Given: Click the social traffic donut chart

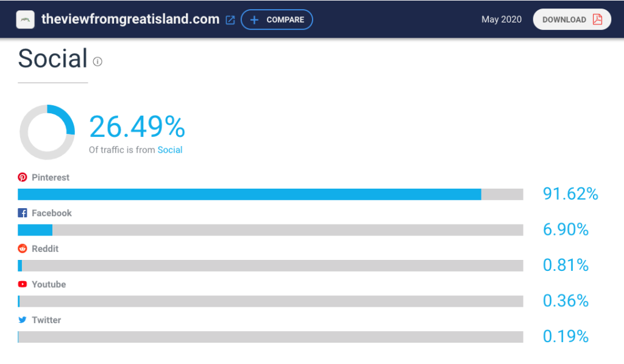Looking at the screenshot, I should click(x=47, y=132).
